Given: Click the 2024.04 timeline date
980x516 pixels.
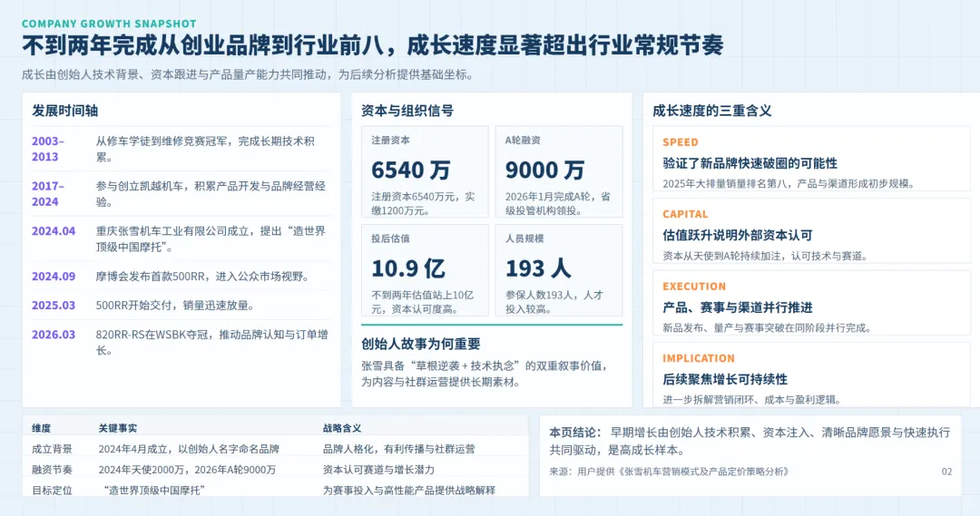Looking at the screenshot, I should tap(54, 231).
